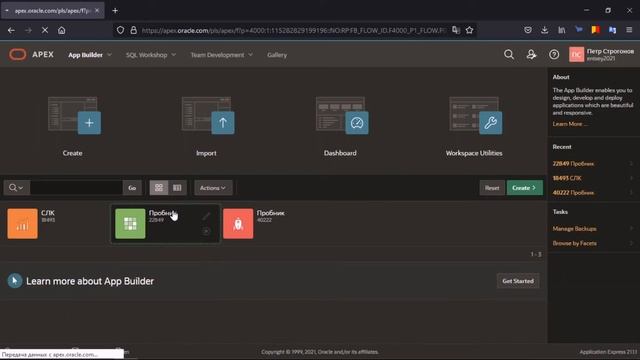Click the shield tracking protection icon
The image size is (640, 360).
tap(120, 30)
